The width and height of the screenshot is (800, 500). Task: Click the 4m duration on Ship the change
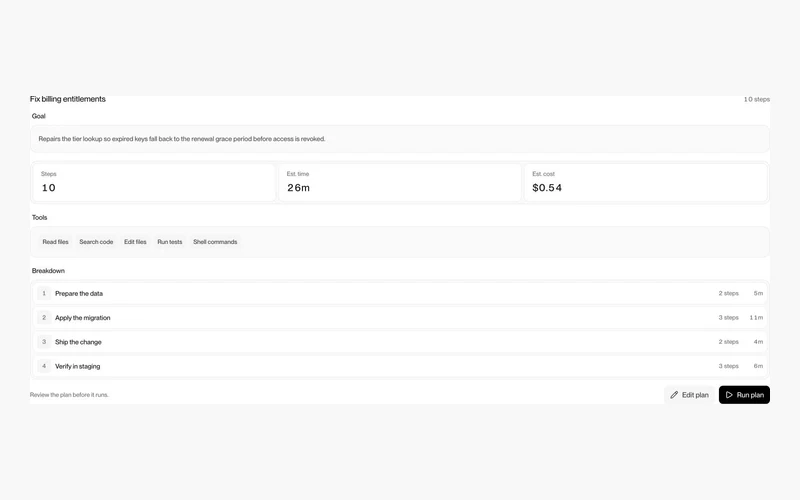[x=758, y=342]
